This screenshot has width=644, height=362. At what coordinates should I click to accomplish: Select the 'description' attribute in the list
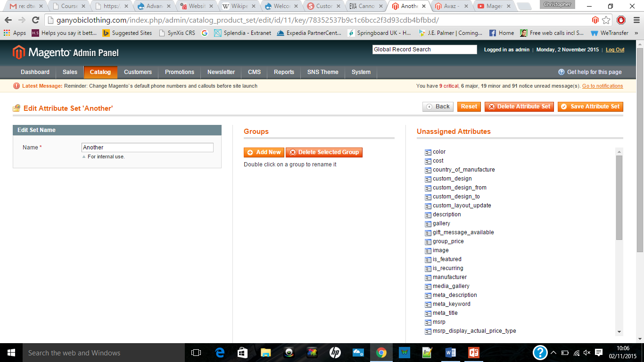(x=446, y=214)
